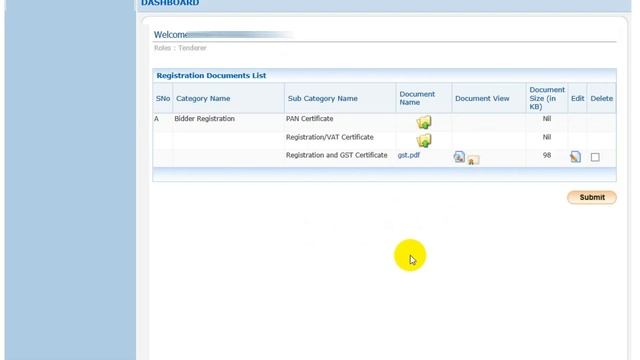Click the Sub Category Name column header
Viewport: 640px width, 360px height.
pyautogui.click(x=322, y=98)
